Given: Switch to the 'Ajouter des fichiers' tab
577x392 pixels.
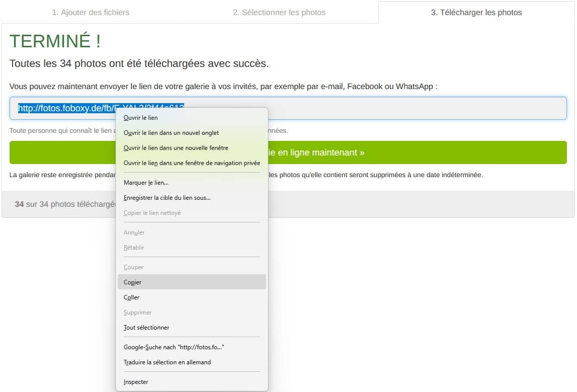Looking at the screenshot, I should click(91, 13).
